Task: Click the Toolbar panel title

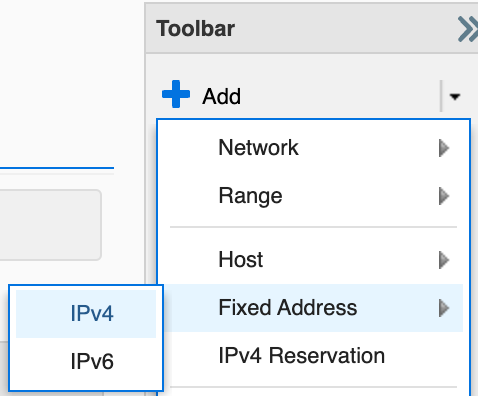Action: 195,29
